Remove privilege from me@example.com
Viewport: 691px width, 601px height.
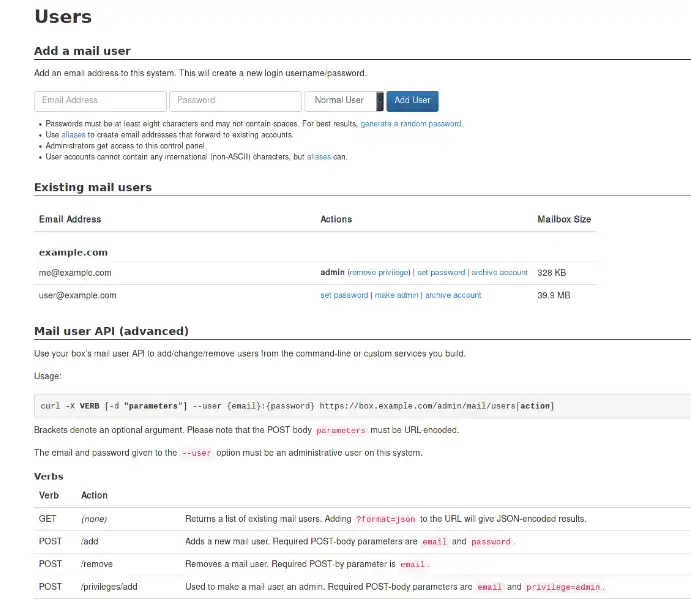coord(379,272)
